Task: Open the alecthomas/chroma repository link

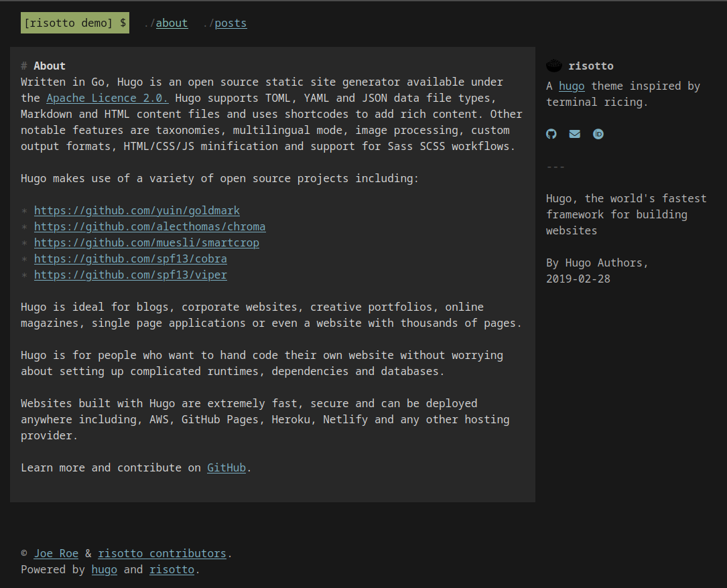Action: [x=149, y=226]
